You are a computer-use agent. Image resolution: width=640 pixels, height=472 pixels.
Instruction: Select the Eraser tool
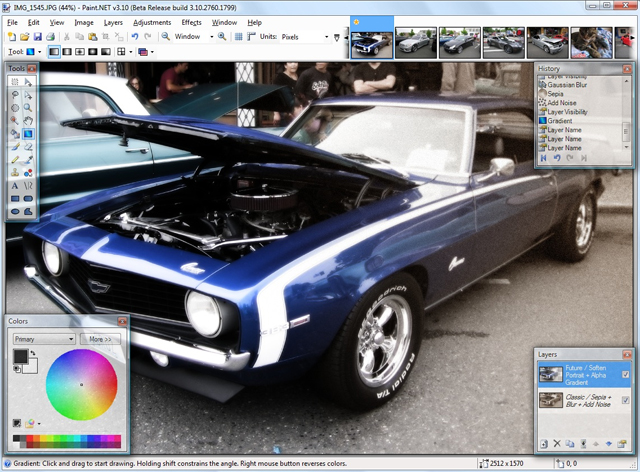(x=28, y=147)
